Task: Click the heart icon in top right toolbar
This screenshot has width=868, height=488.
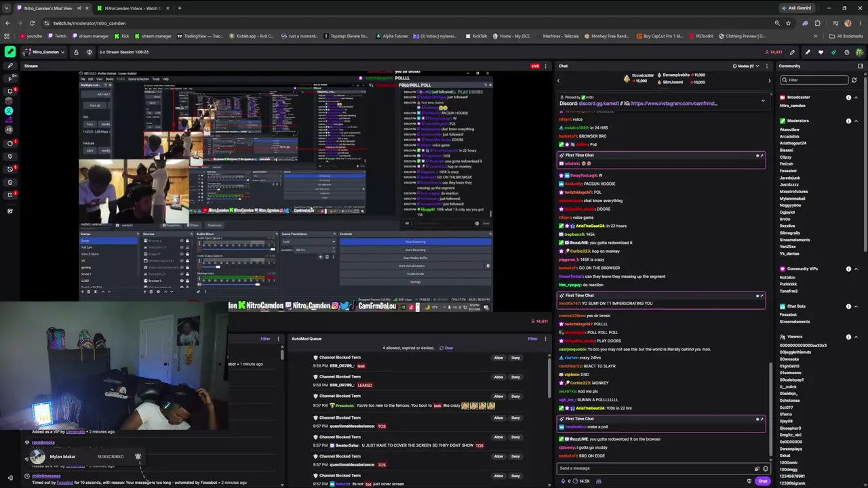Action: 821,52
